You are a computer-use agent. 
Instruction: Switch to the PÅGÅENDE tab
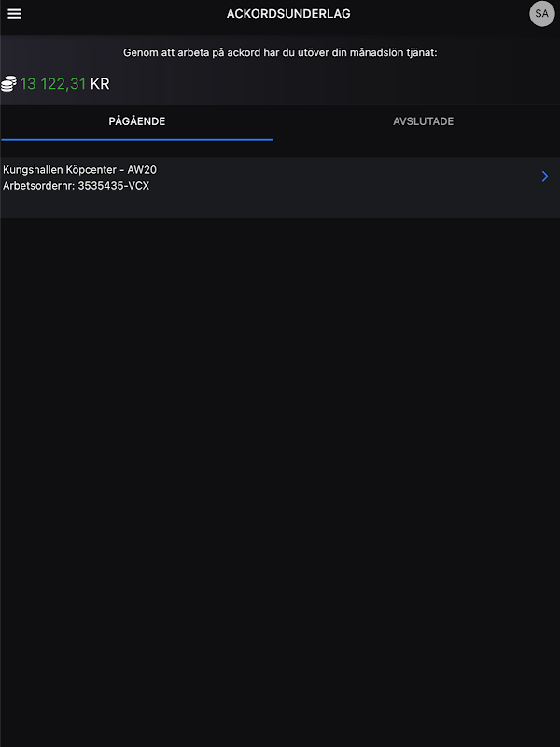137,121
